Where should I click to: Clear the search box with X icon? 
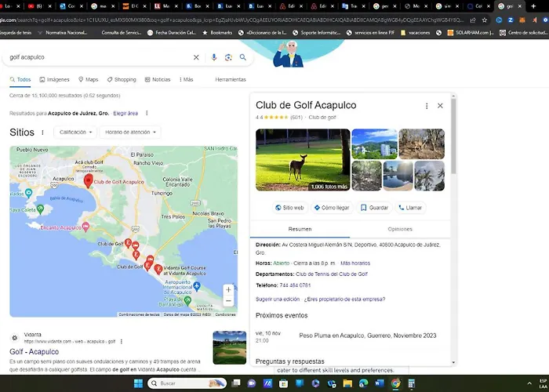tap(196, 57)
